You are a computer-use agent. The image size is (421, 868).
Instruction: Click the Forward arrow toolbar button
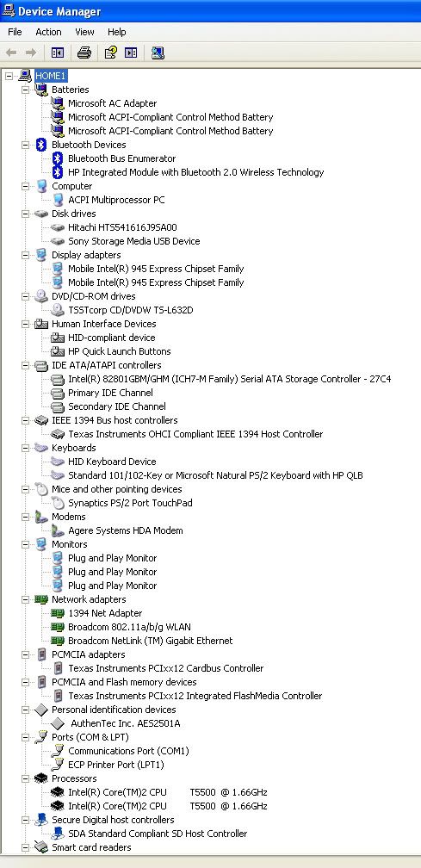pyautogui.click(x=30, y=53)
